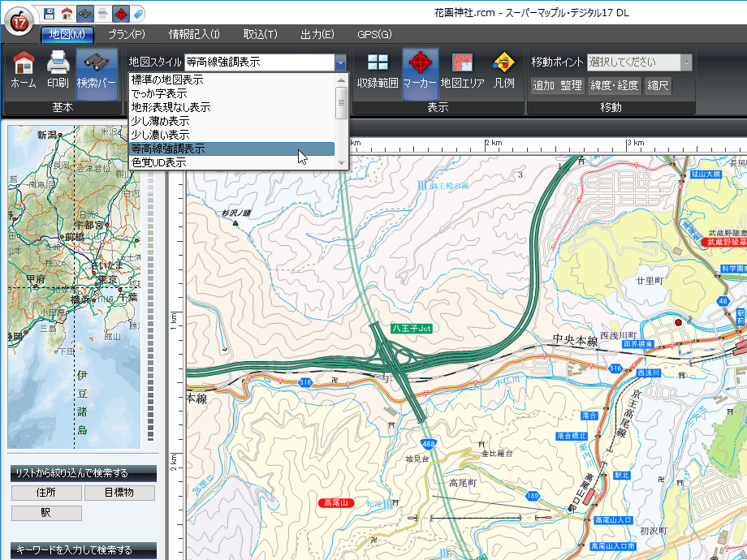Click the route 468 shield on map
The image size is (747, 560).
(429, 444)
